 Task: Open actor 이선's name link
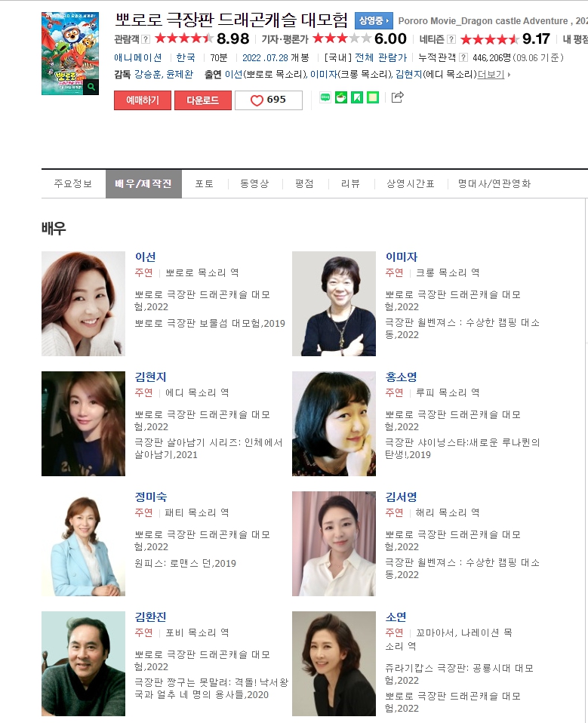pyautogui.click(x=145, y=257)
